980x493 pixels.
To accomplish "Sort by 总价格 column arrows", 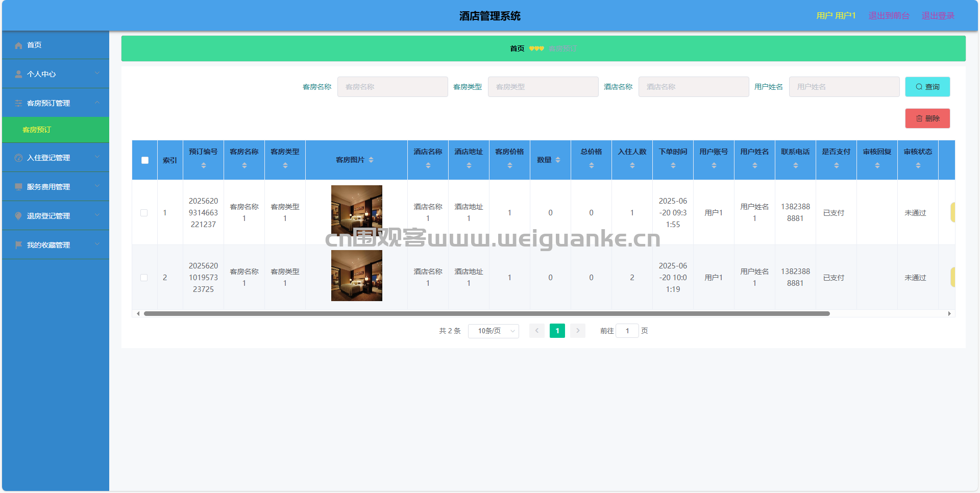I will click(x=592, y=165).
